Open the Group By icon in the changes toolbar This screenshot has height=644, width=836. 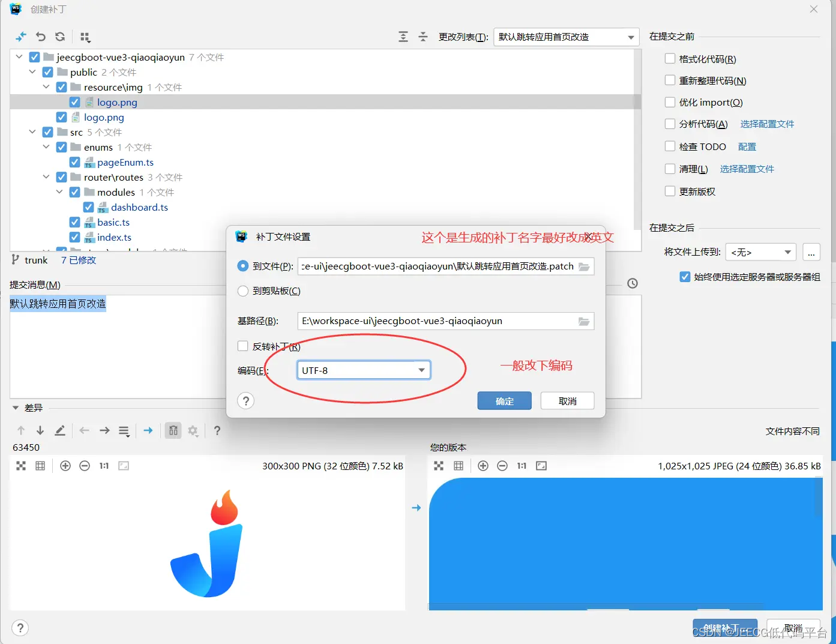[85, 37]
